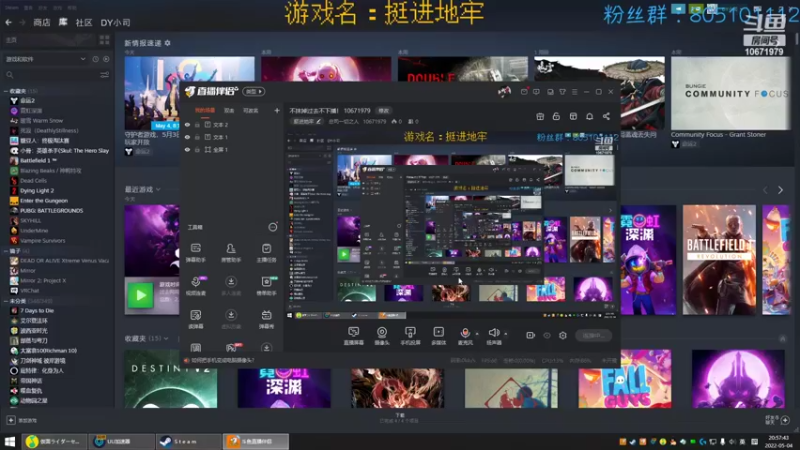Expand the favorites shelf dropdown heading
Viewport: 800px width, 450px height.
point(146,338)
